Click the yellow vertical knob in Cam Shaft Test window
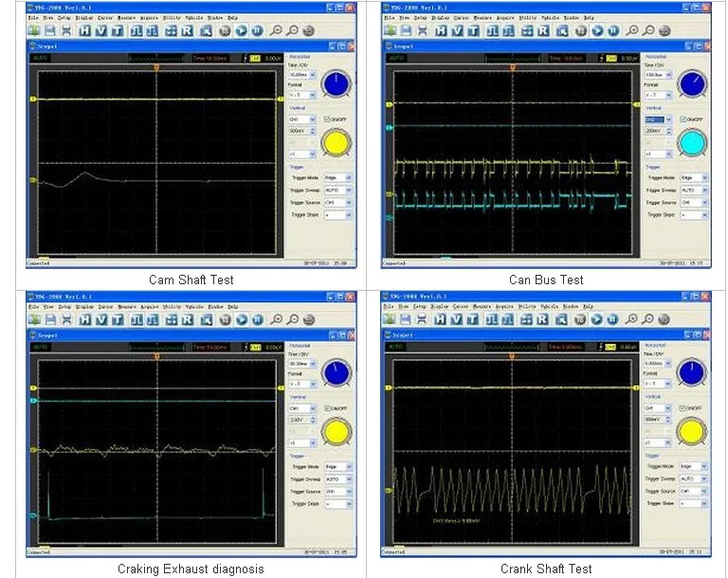The width and height of the screenshot is (728, 578). 337,142
